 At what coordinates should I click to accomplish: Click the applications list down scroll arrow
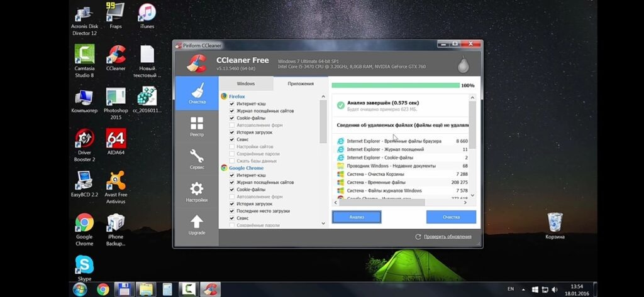(323, 224)
